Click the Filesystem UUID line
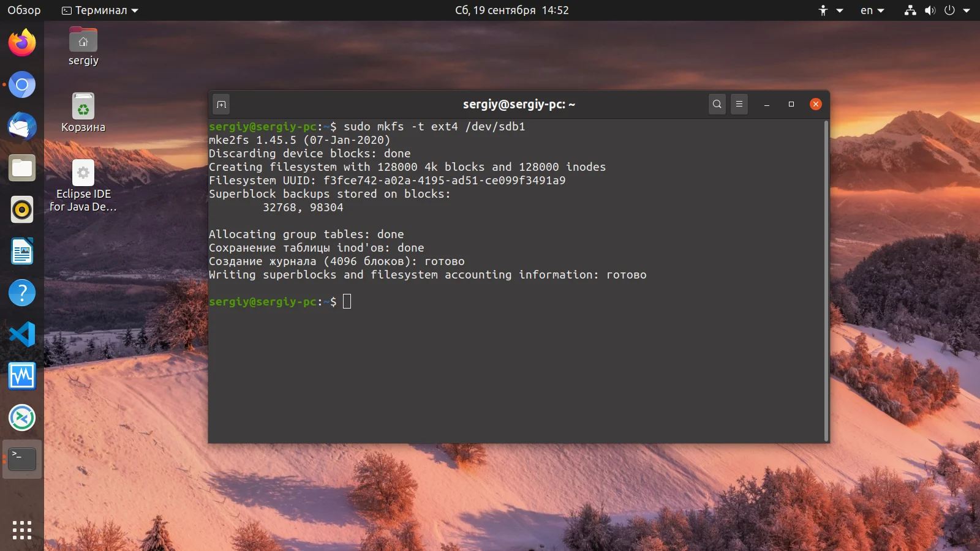 (x=387, y=181)
